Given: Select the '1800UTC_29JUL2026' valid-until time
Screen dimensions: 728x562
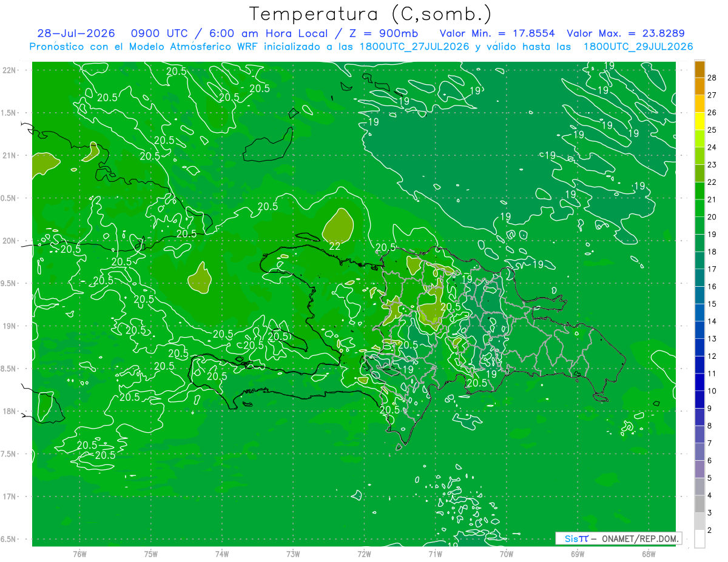Looking at the screenshot, I should click(x=638, y=46).
